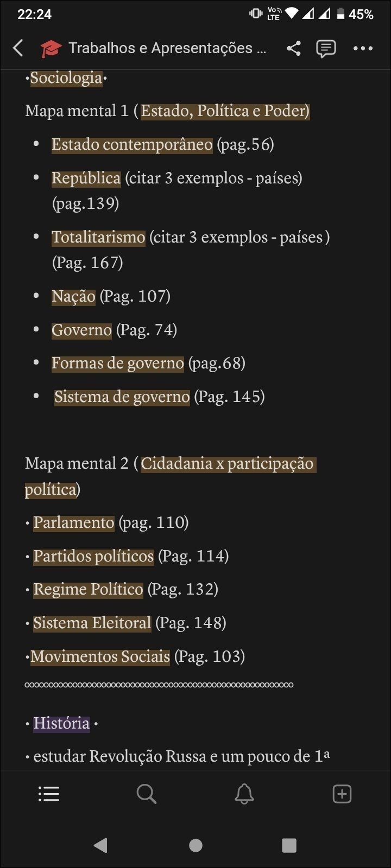Tap the purple highlighted História heading
The height and width of the screenshot is (868, 391).
(61, 724)
